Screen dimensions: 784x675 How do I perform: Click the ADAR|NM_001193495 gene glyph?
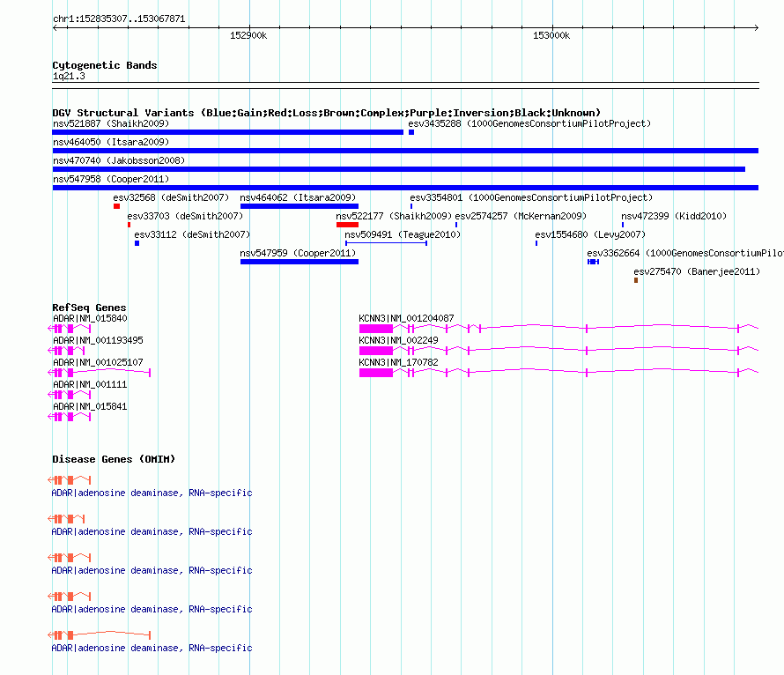66,351
